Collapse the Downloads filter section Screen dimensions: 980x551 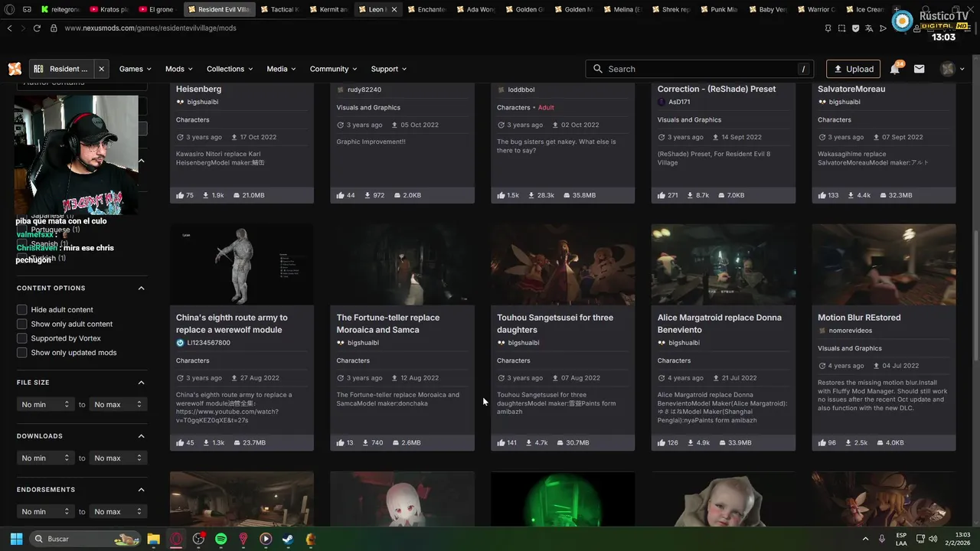point(141,436)
